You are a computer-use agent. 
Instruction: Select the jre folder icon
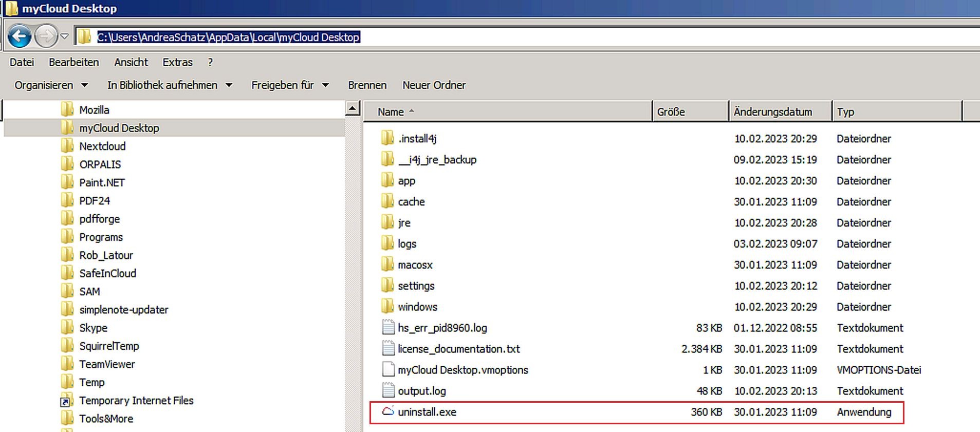click(388, 222)
